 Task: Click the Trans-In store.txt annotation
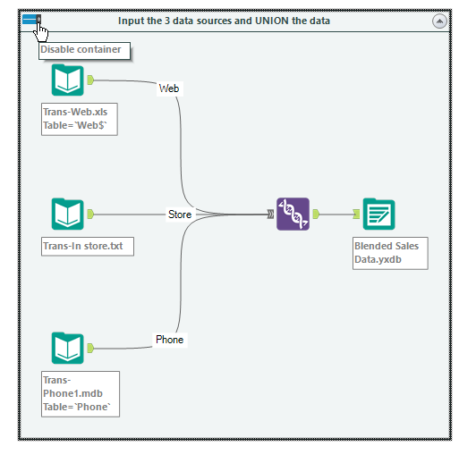pyautogui.click(x=88, y=247)
